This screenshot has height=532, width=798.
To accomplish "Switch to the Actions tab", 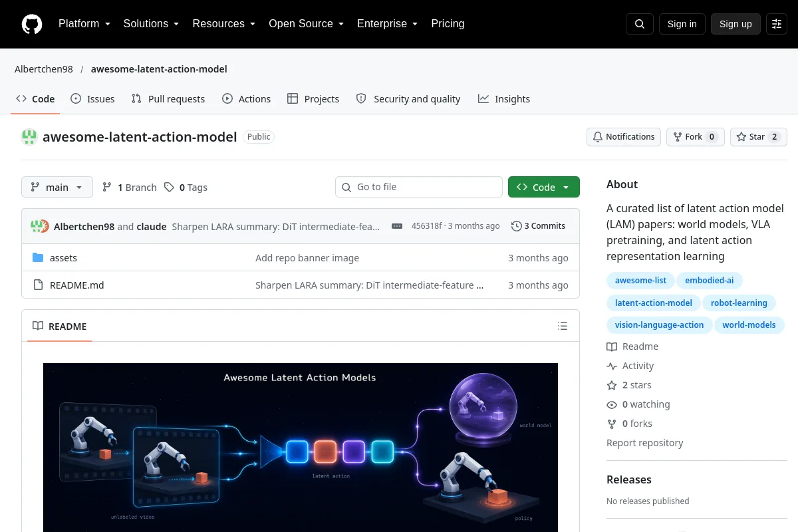I will (246, 99).
